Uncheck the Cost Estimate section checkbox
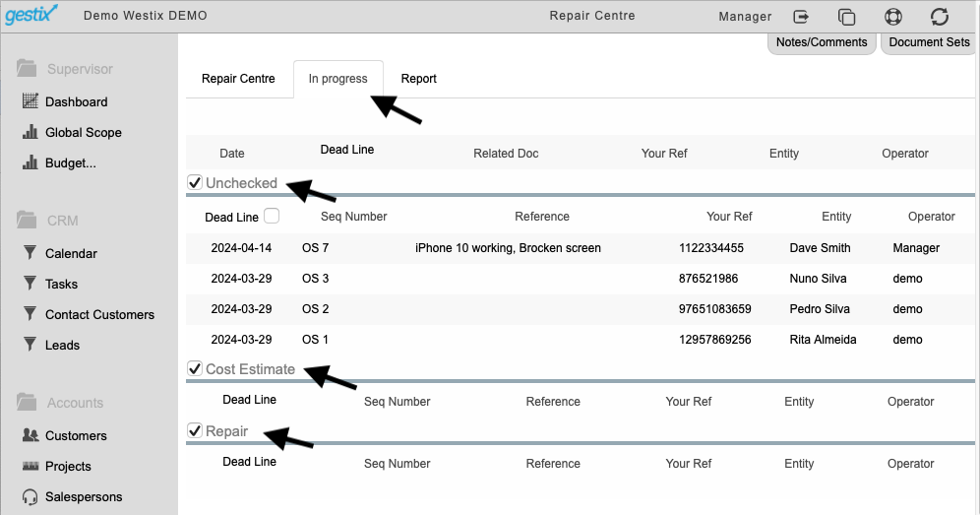The image size is (980, 515). [x=195, y=368]
